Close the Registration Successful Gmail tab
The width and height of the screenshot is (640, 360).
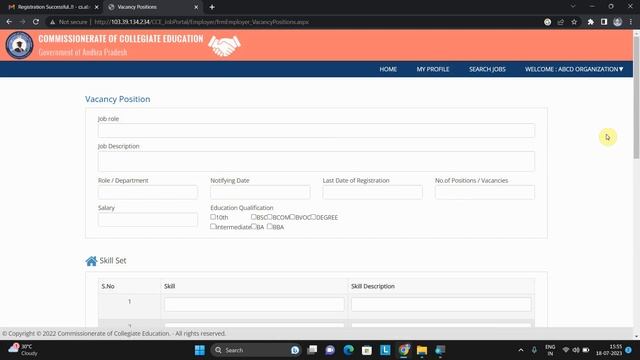click(97, 7)
